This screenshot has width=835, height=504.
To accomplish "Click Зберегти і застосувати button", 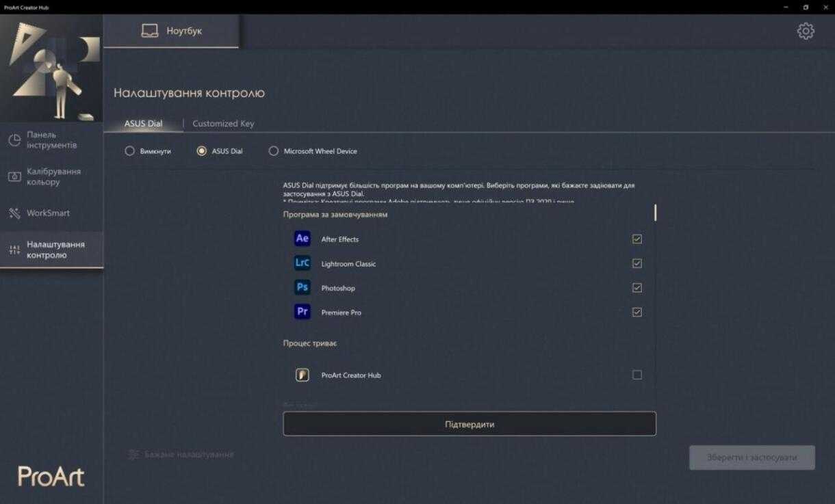I will pyautogui.click(x=751, y=457).
